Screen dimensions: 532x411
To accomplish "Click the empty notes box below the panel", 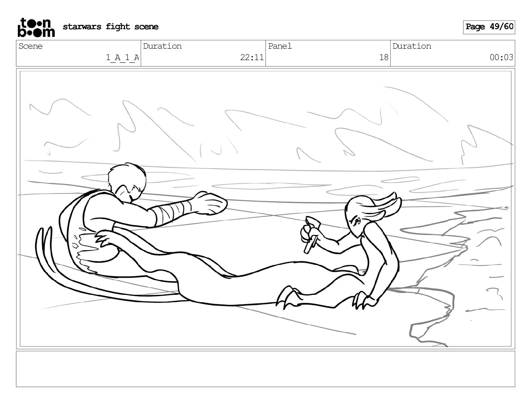I will click(x=266, y=369).
